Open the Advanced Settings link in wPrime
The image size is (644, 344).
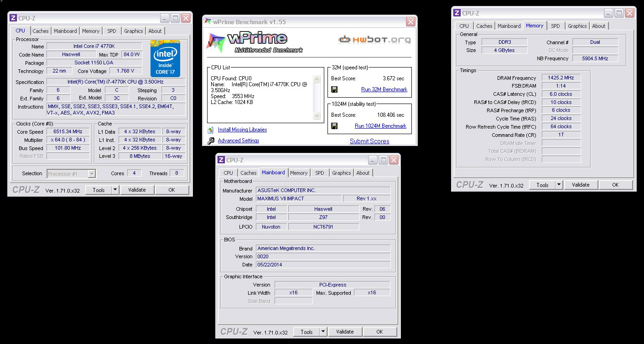click(x=239, y=141)
